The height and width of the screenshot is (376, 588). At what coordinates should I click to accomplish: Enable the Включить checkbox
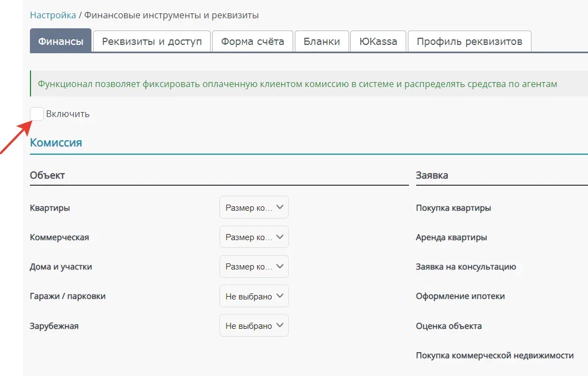(37, 114)
